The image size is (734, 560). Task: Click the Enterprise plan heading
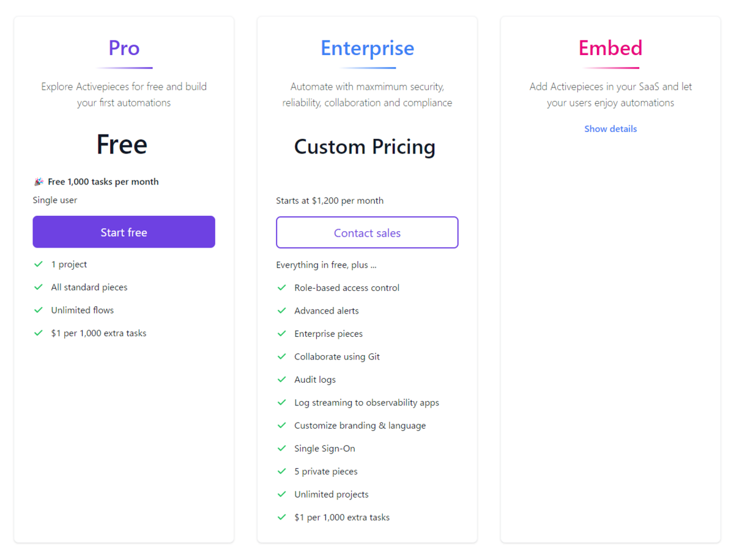pyautogui.click(x=367, y=48)
